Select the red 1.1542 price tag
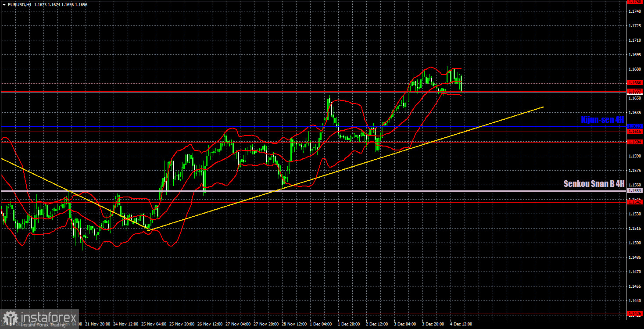Image resolution: width=644 pixels, height=329 pixels. (635, 201)
